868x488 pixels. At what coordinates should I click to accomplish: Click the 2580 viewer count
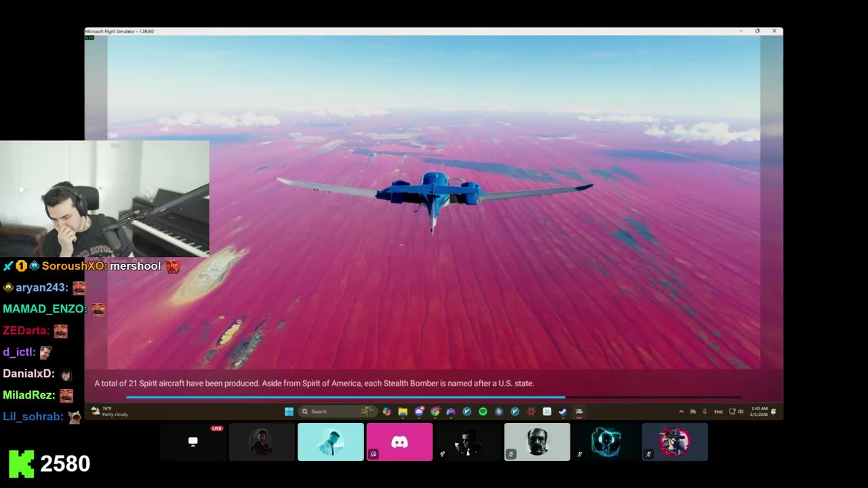pos(65,464)
